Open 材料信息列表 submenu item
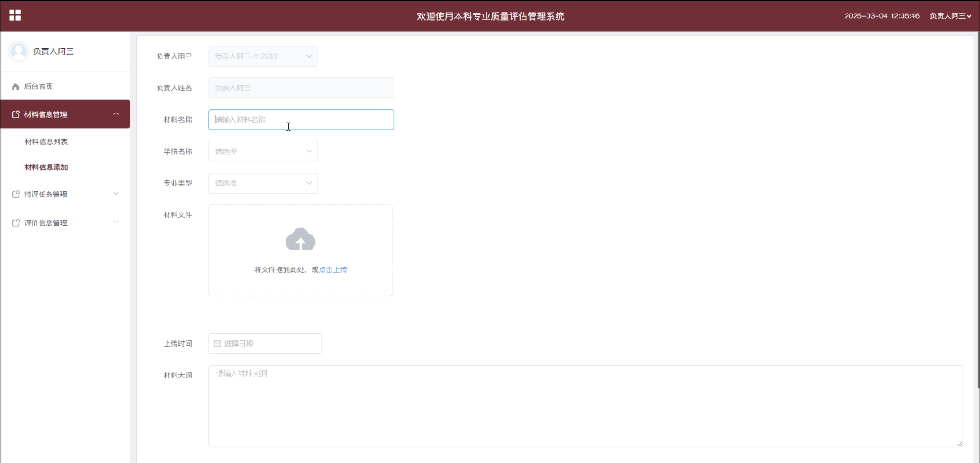Viewport: 980px width, 463px height. (x=46, y=141)
